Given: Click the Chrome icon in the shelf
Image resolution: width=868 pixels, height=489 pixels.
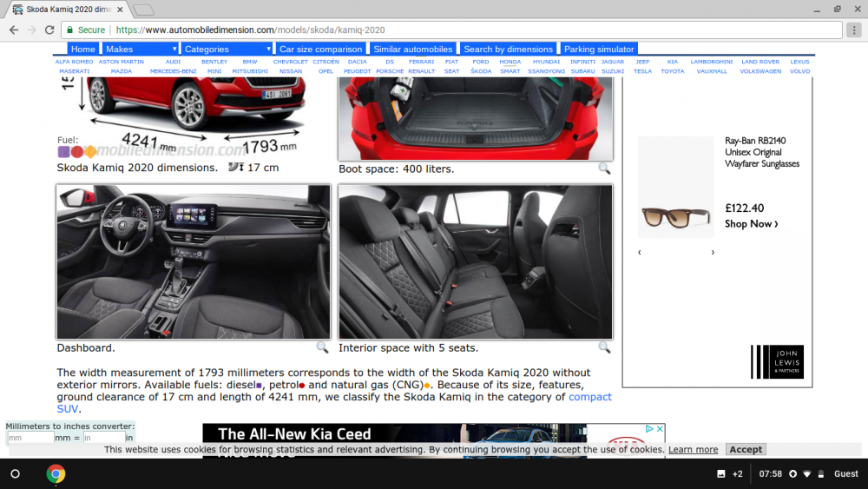Looking at the screenshot, I should (56, 474).
